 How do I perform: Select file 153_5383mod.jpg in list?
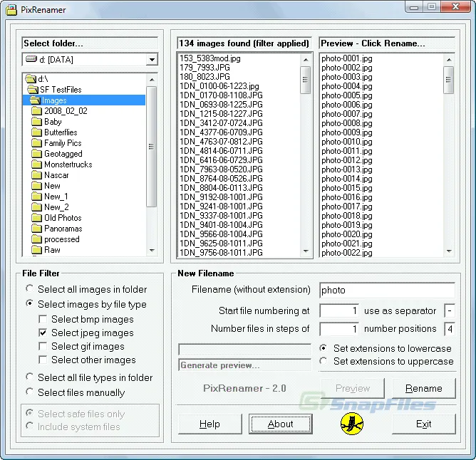(210, 58)
